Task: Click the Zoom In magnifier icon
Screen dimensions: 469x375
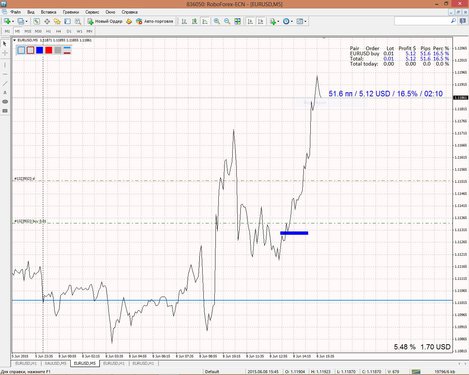Action: [217, 21]
